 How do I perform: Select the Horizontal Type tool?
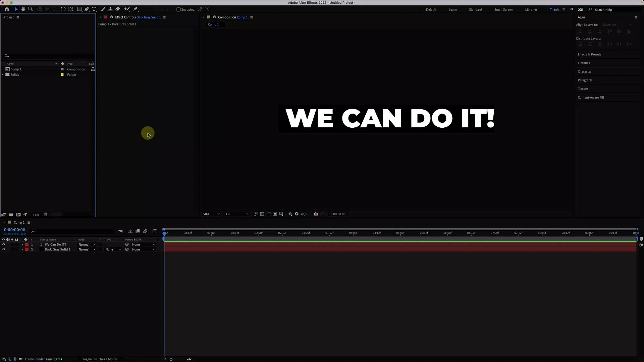[x=94, y=9]
